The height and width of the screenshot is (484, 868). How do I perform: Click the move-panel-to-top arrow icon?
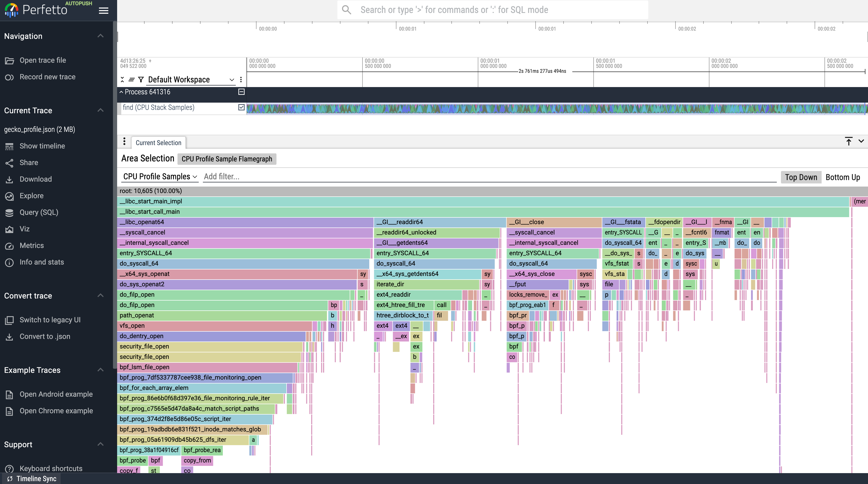pyautogui.click(x=849, y=141)
